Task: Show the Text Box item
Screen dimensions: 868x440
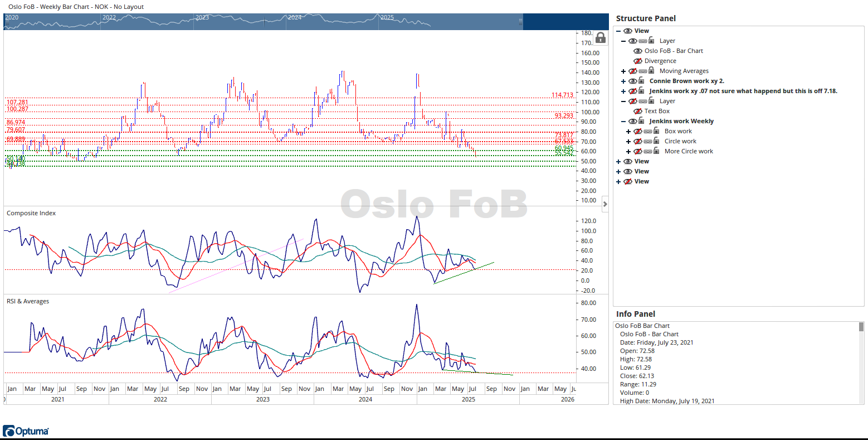Action: coord(638,112)
